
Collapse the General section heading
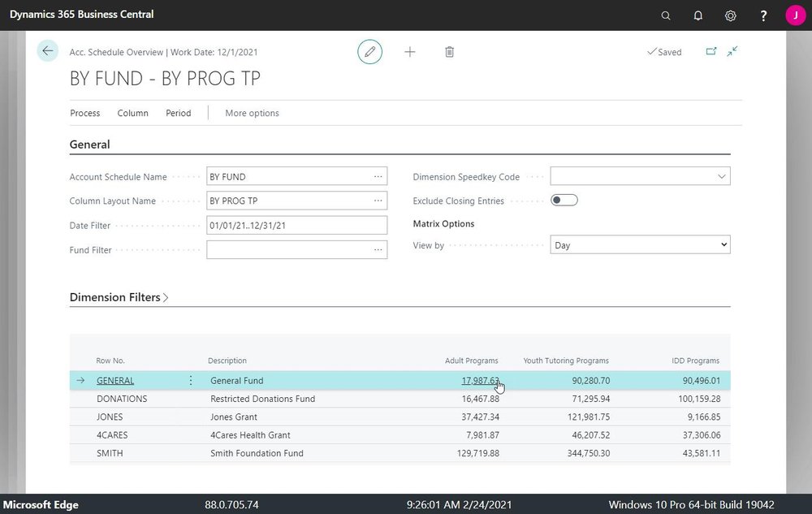(89, 145)
